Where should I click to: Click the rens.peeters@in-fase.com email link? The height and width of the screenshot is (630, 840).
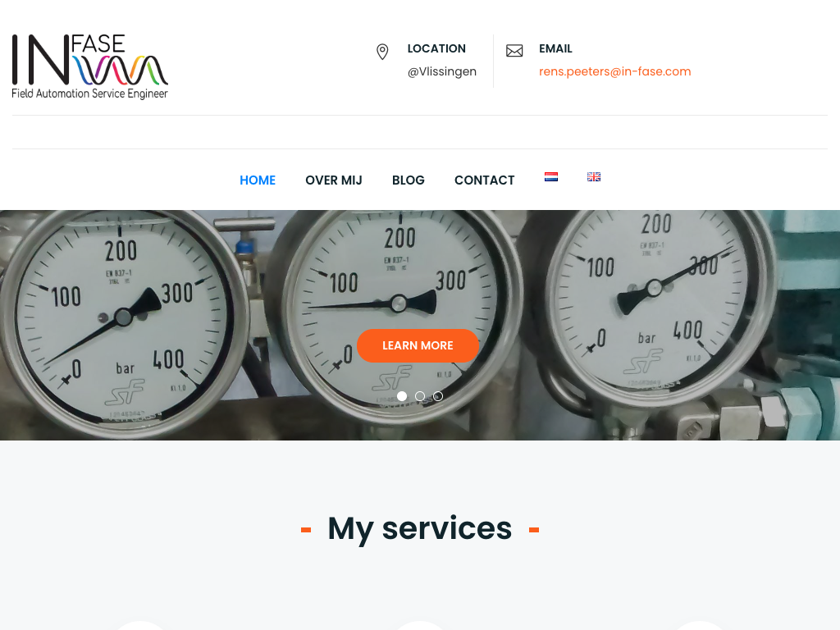[615, 71]
